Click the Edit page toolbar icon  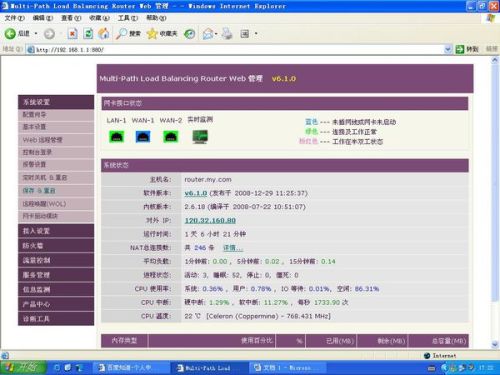pos(245,34)
